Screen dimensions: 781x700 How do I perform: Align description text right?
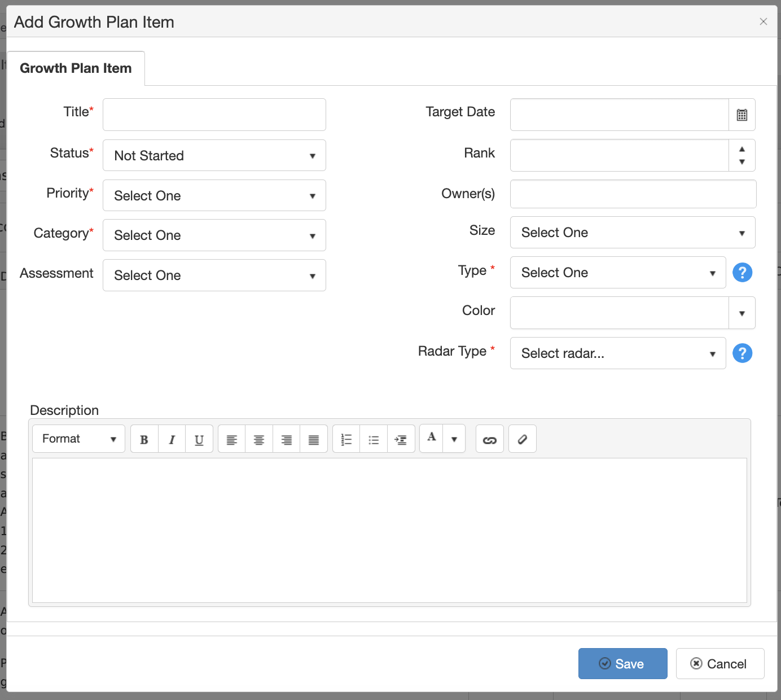(x=287, y=439)
